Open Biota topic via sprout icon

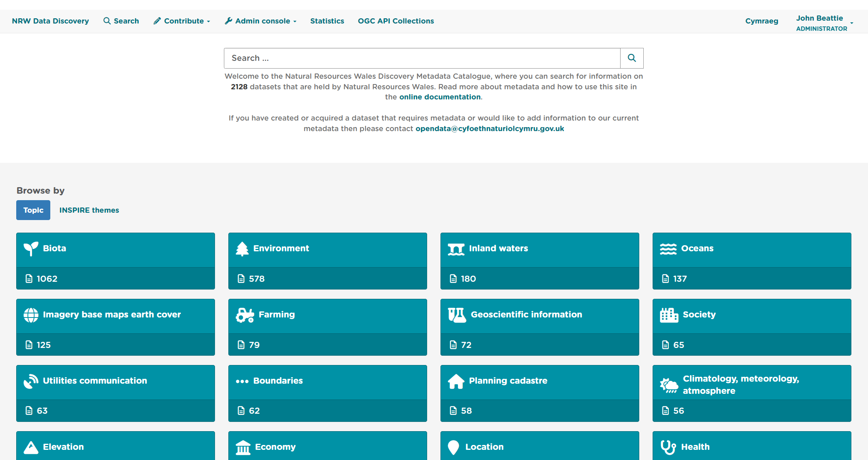click(x=31, y=248)
